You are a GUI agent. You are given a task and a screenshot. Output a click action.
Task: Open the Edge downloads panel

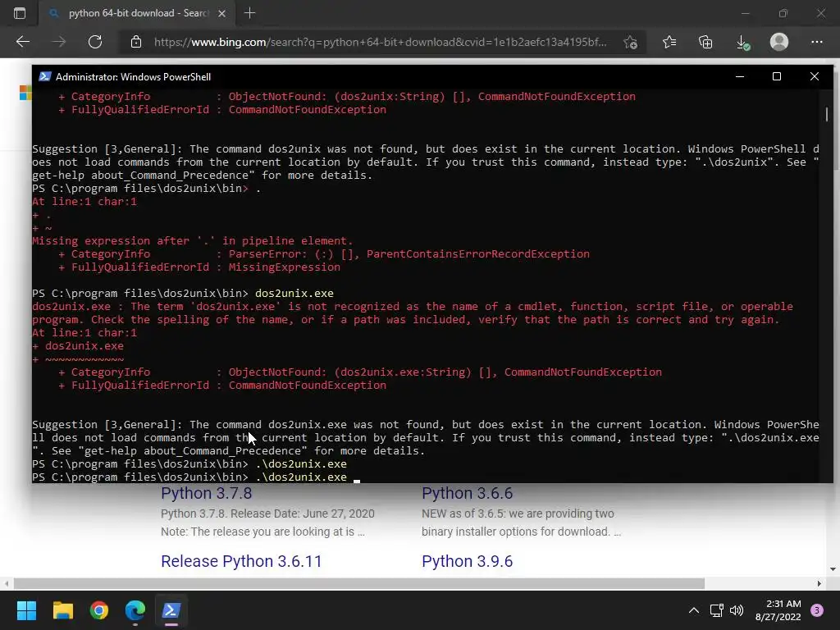[742, 42]
